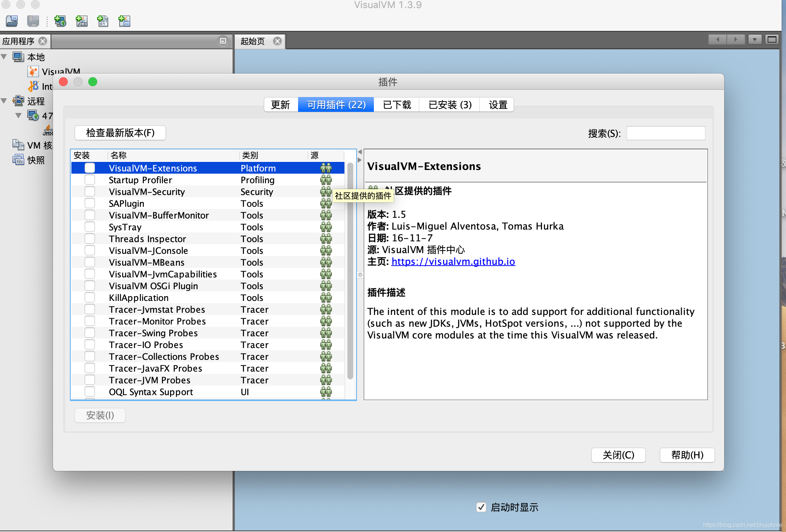Click the Save toolbar icon

tap(33, 21)
